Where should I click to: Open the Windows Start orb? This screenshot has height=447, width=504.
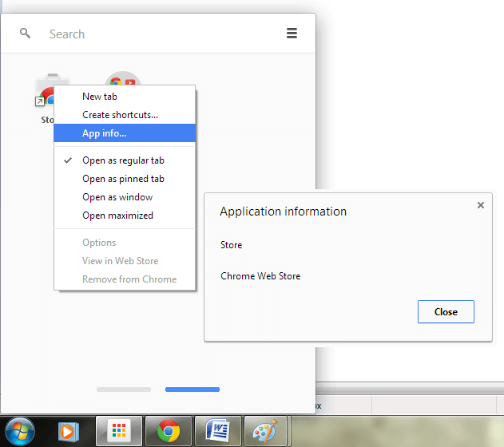point(19,431)
